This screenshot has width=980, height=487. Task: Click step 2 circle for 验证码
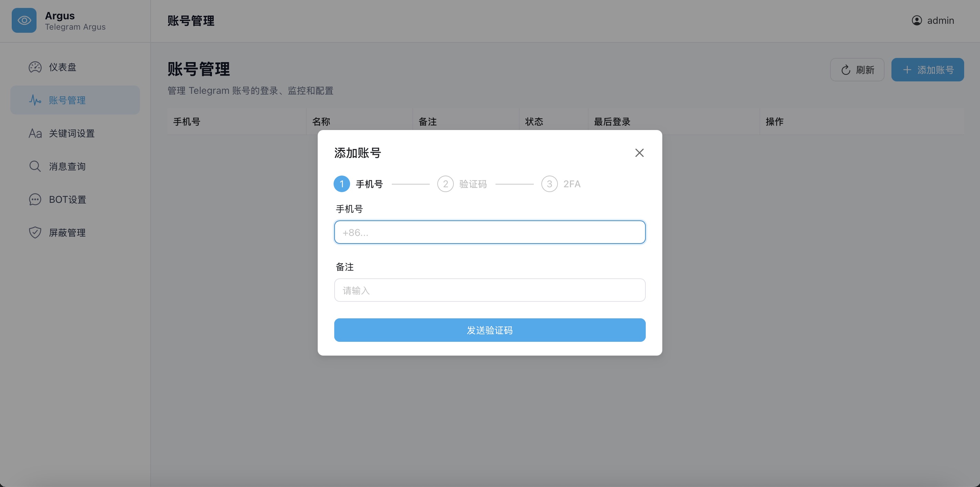446,184
